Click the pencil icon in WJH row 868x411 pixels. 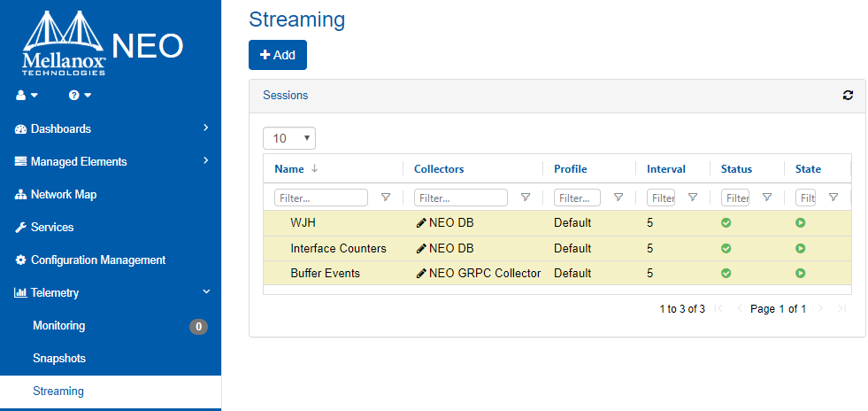(420, 223)
